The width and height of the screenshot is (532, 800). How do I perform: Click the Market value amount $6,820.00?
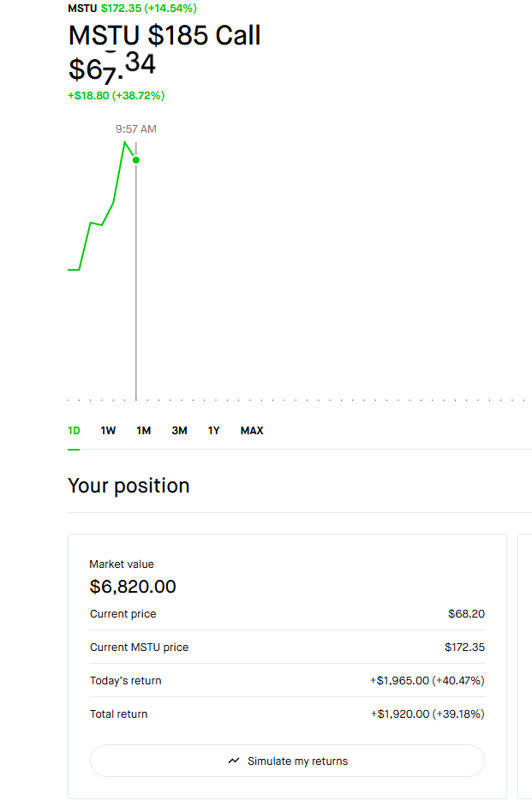click(x=131, y=587)
